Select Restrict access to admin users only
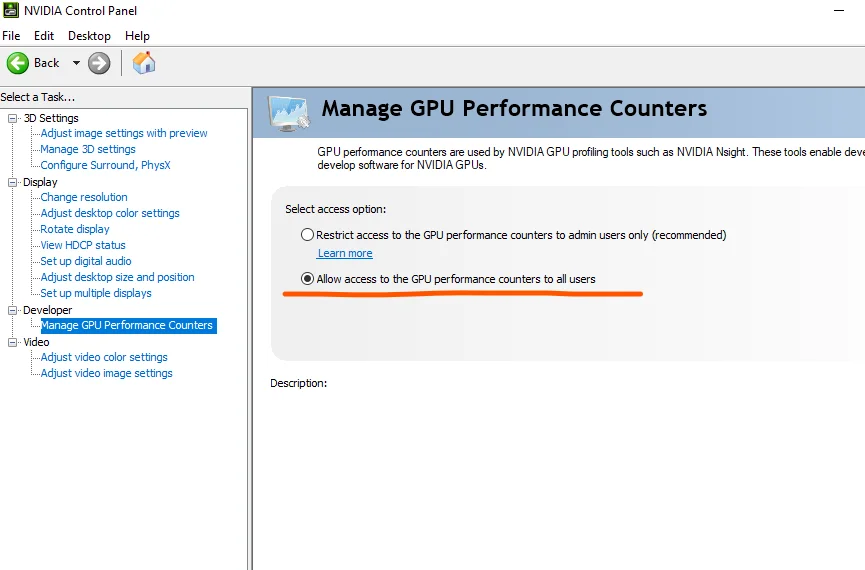 point(308,235)
